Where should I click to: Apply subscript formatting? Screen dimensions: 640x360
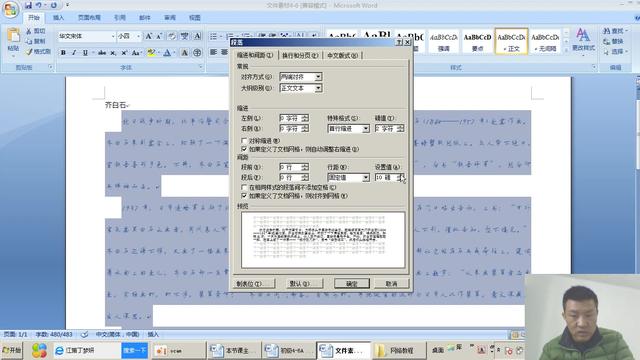(x=113, y=53)
